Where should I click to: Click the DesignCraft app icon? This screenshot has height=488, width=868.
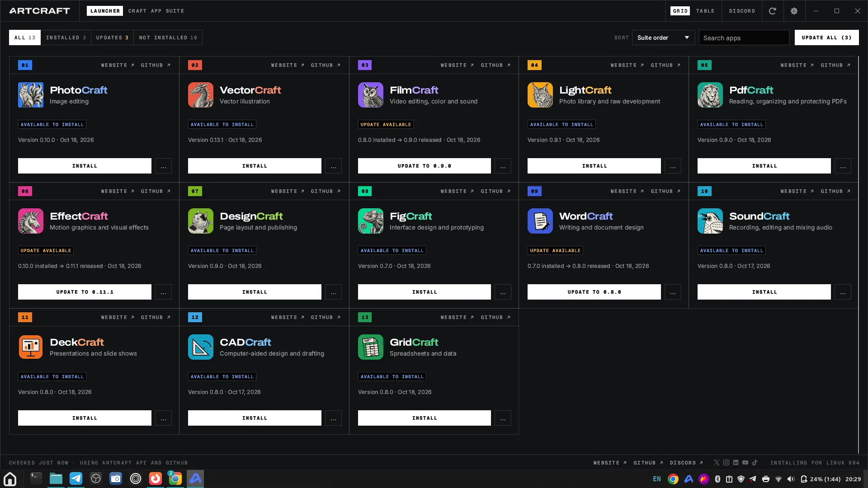coord(201,221)
